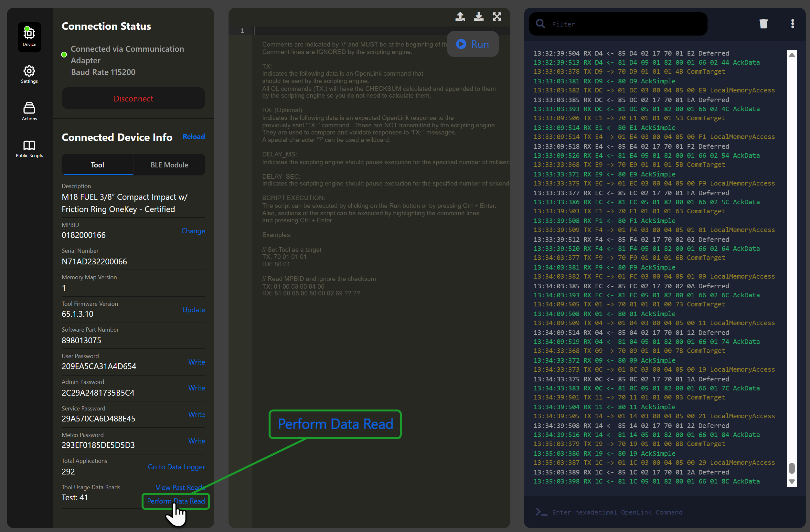
Task: Select the MPBID value 0182000166
Action: point(84,235)
